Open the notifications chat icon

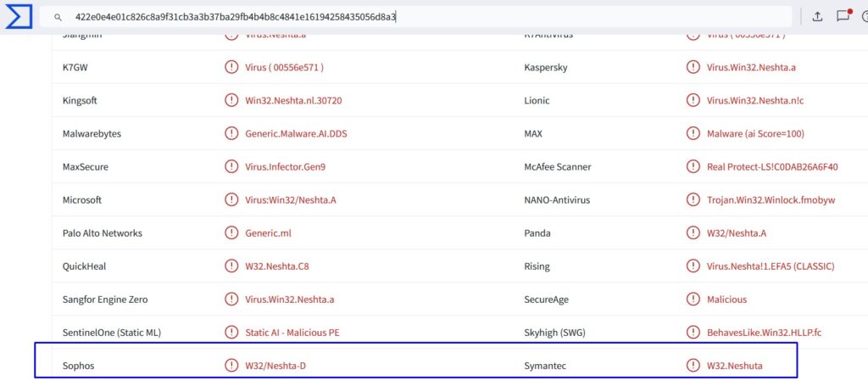(843, 16)
